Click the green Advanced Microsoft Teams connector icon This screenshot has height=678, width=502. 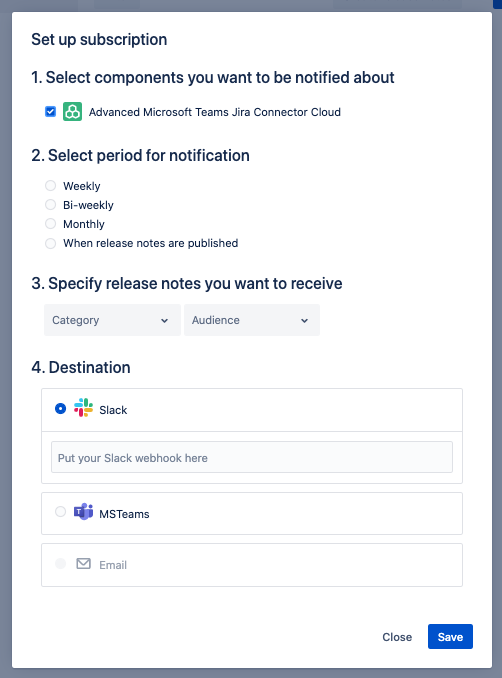[72, 112]
